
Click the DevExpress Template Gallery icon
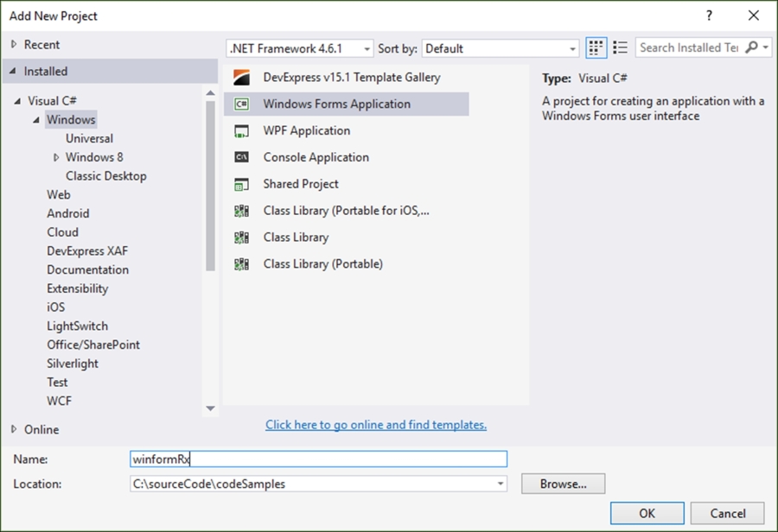242,78
